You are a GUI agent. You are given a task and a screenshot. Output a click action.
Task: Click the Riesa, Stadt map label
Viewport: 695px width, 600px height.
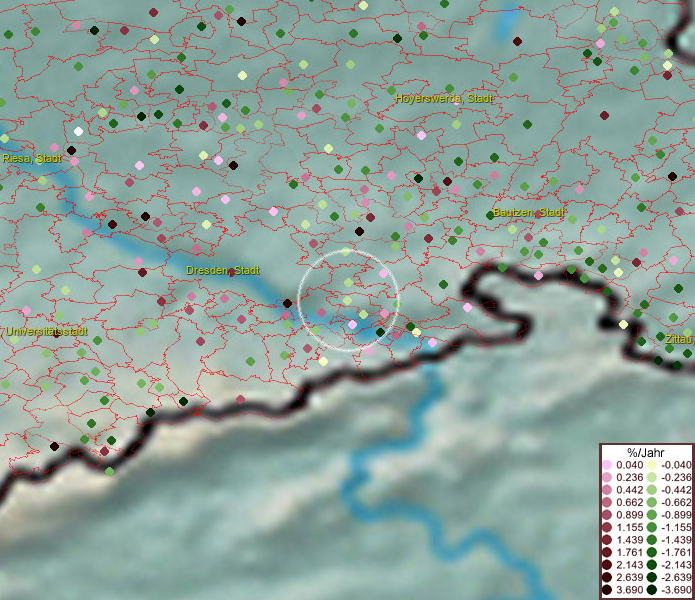point(31,158)
